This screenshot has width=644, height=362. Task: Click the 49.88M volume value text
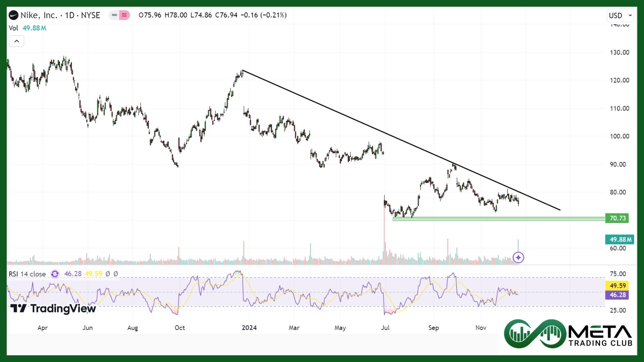34,28
